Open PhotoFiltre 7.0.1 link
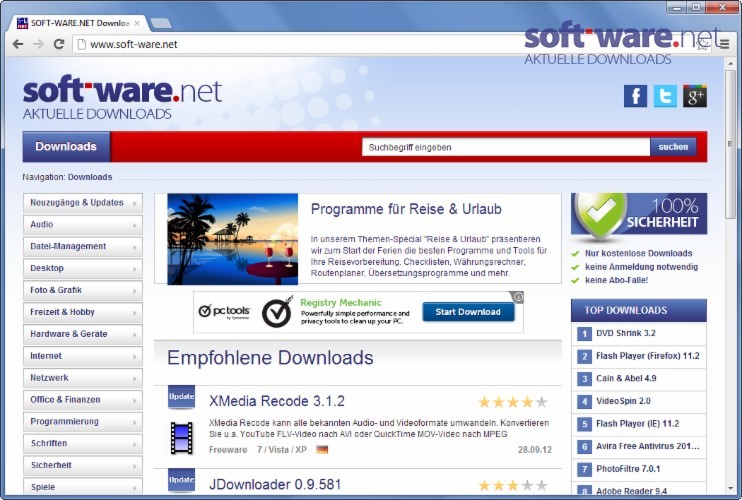The image size is (742, 500). (628, 469)
